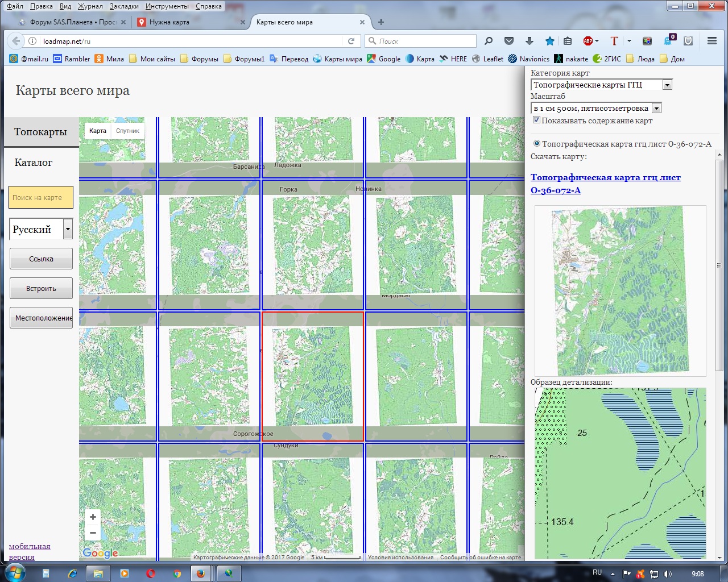Reload the page with the refresh icon
The image size is (728, 582).
[351, 41]
